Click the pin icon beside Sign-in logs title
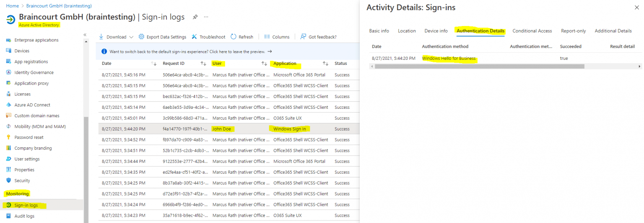The width and height of the screenshot is (644, 223). tap(195, 17)
